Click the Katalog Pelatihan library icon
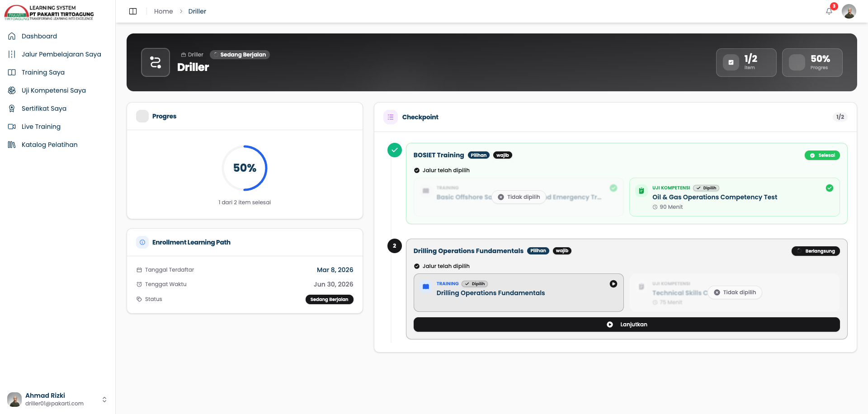 pos(12,145)
